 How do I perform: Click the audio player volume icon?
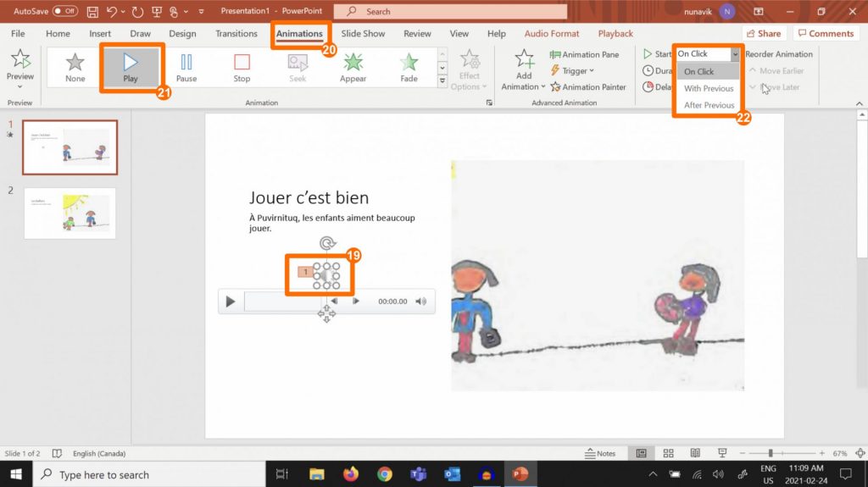(x=421, y=302)
